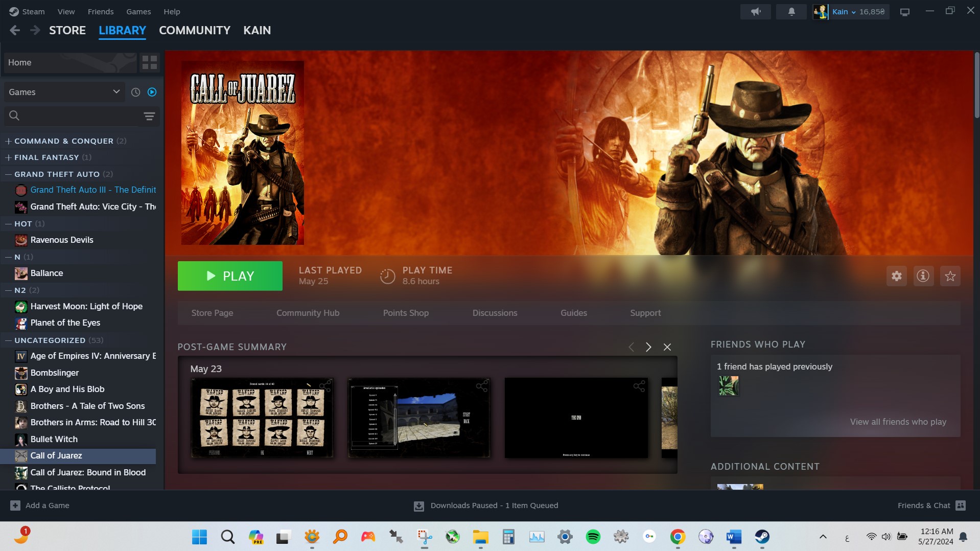The image size is (980, 551).
Task: Collapse the N2 collection
Action: (8, 290)
